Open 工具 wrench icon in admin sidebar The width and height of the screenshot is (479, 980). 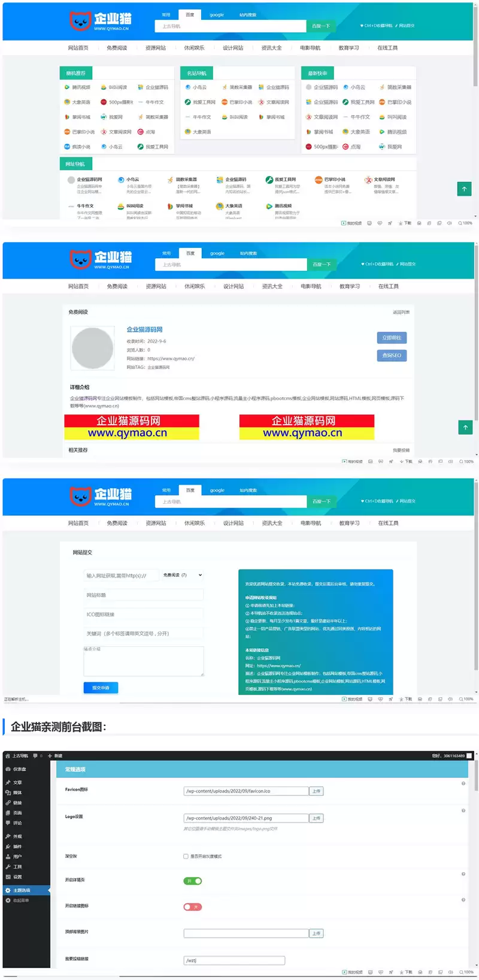(x=8, y=867)
